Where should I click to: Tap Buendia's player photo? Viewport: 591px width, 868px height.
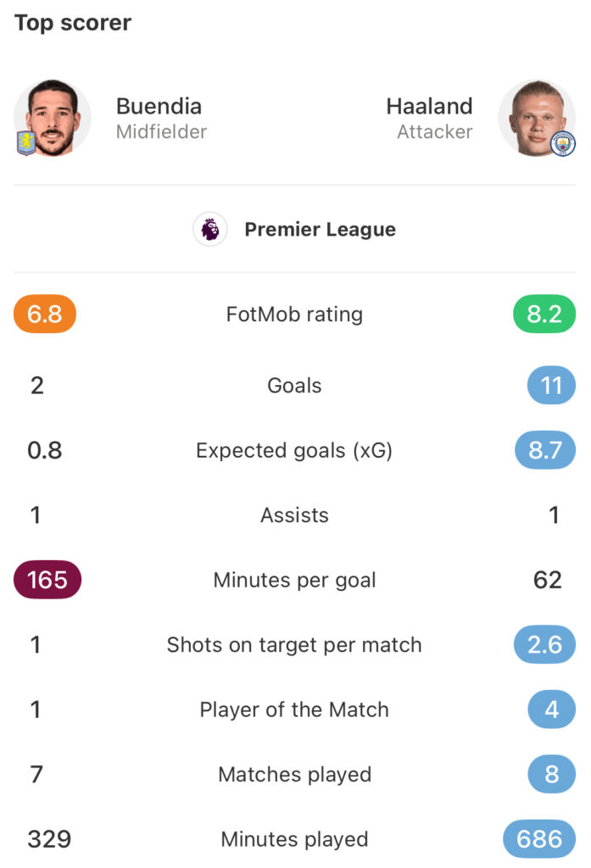click(x=53, y=118)
